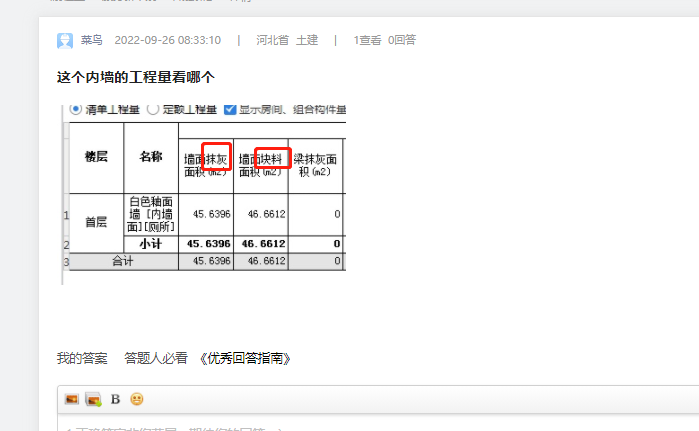The height and width of the screenshot is (431, 699).
Task: Click row number 3 in the table
Action: (x=66, y=262)
